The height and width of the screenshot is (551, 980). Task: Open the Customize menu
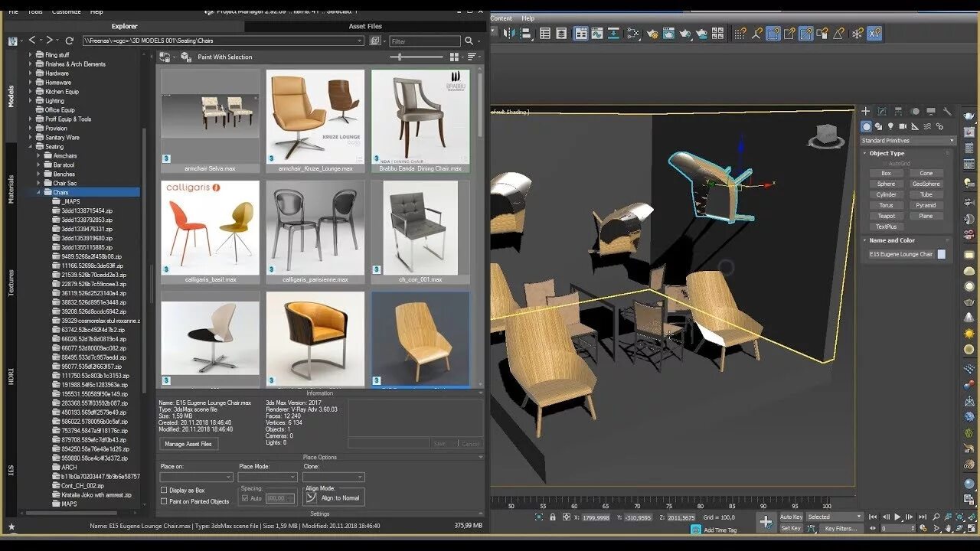67,11
